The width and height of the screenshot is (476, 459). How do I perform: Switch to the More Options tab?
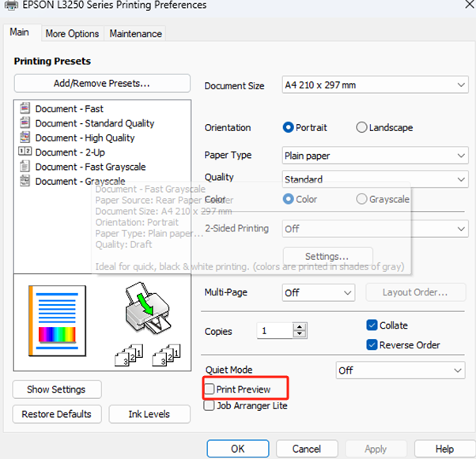[72, 34]
